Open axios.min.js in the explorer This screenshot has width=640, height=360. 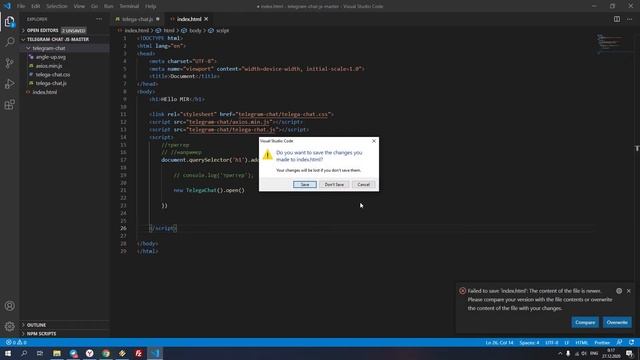click(49, 66)
